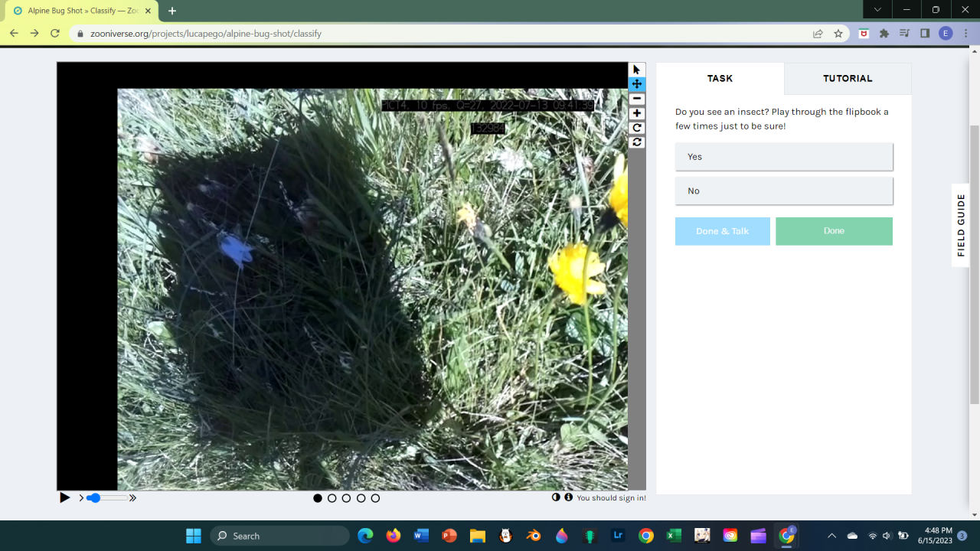Screen dimensions: 980x551
Task: Launch Firefox from taskbar
Action: pos(394,536)
